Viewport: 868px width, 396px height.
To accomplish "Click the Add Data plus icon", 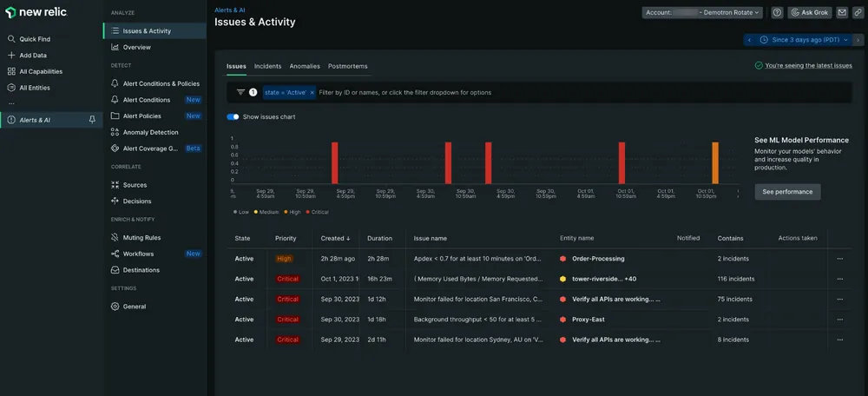I will point(11,56).
